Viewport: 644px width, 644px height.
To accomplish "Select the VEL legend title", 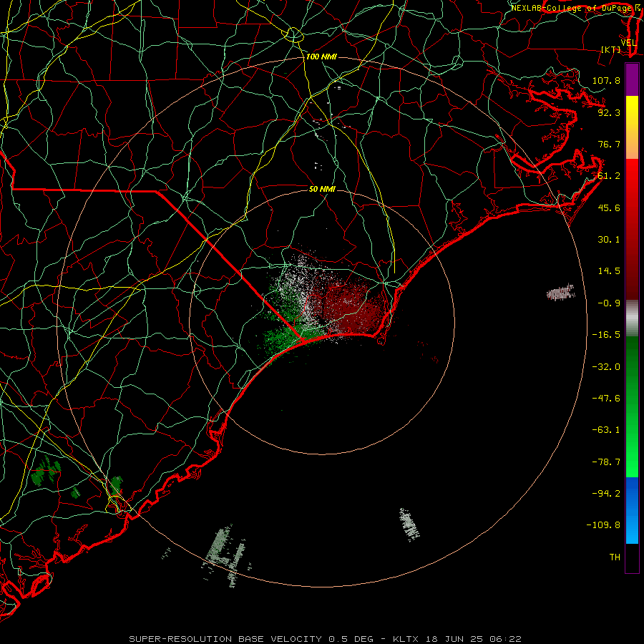I will click(x=628, y=43).
